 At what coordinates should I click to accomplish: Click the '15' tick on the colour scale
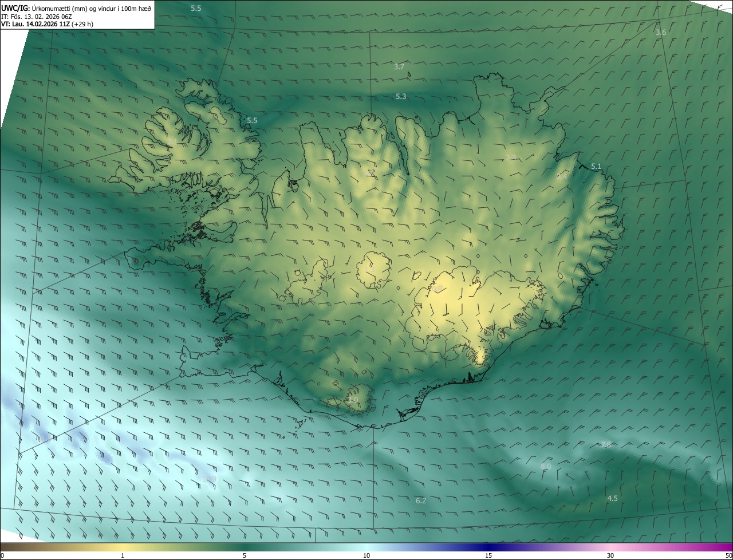tap(488, 555)
